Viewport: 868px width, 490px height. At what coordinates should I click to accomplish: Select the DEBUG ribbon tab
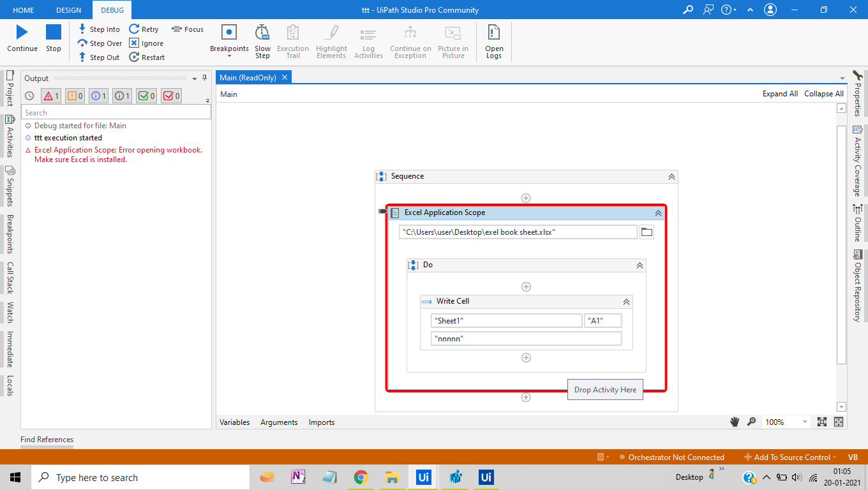pyautogui.click(x=112, y=10)
